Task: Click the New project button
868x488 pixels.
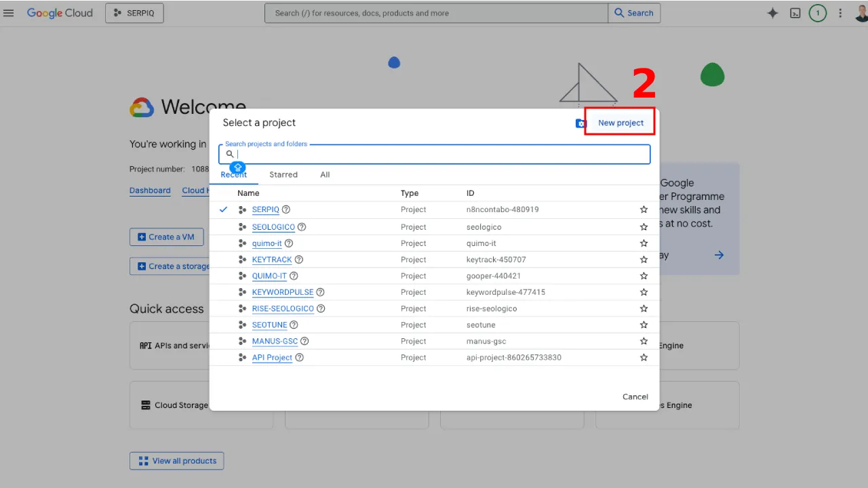Action: pyautogui.click(x=620, y=123)
